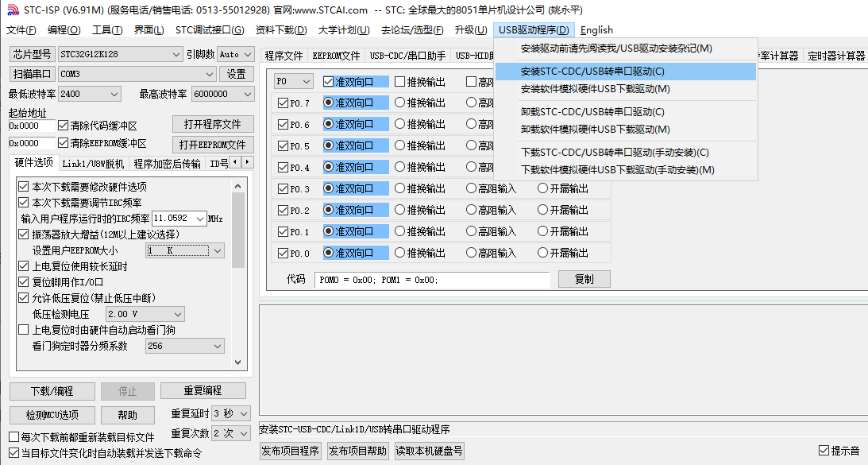Choose 下载STC-CDC/USB转串口驱动(手动安装)(C)
This screenshot has height=465, width=868.
[x=626, y=153]
